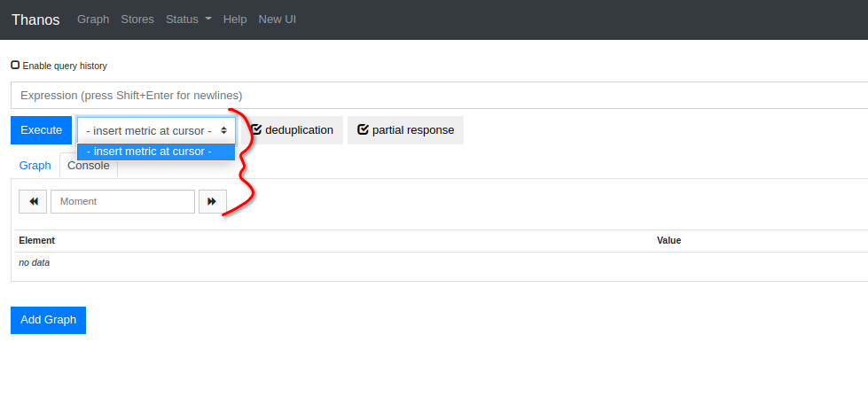This screenshot has height=397, width=868.
Task: Click the up-down arrows on metric selector
Action: click(223, 130)
